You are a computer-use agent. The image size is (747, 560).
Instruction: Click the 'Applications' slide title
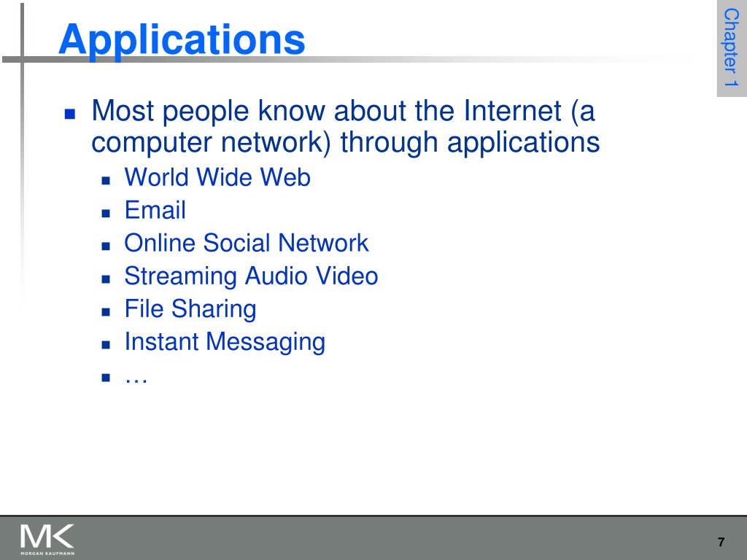(182, 41)
